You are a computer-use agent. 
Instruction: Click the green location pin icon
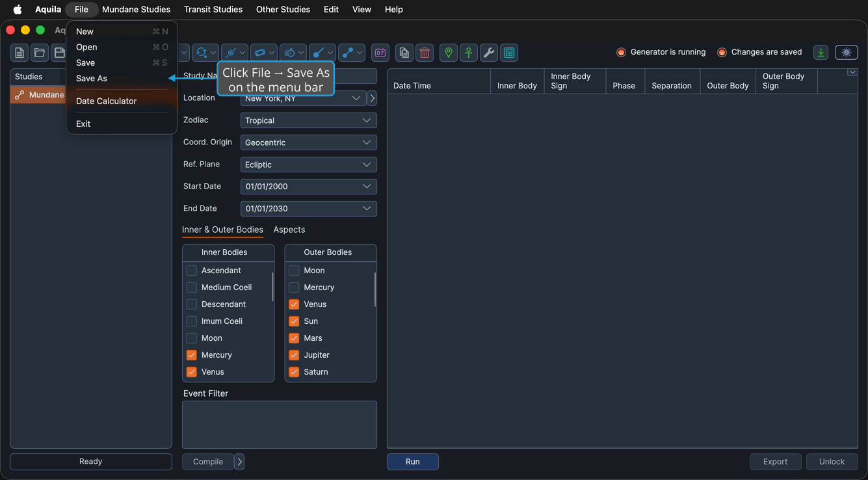449,53
